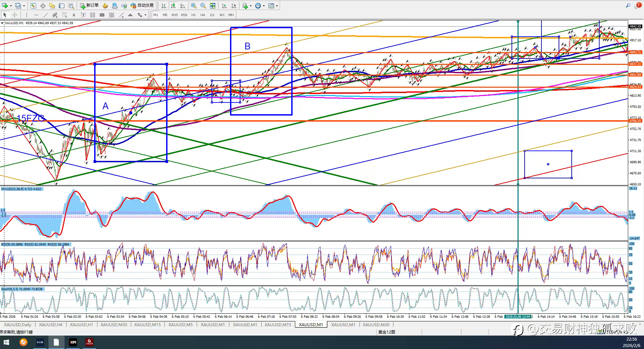Select the horizontal line drawing tool
Screen dimensions: 644x349
pyautogui.click(x=36, y=15)
